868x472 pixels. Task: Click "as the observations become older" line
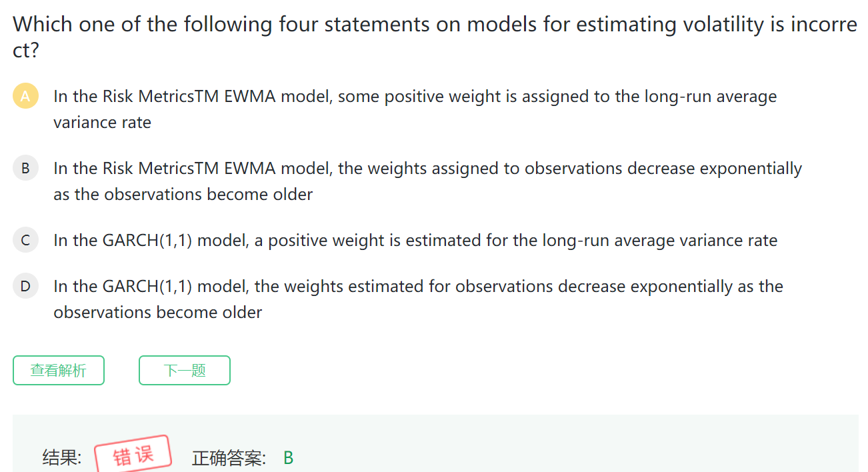click(x=183, y=195)
